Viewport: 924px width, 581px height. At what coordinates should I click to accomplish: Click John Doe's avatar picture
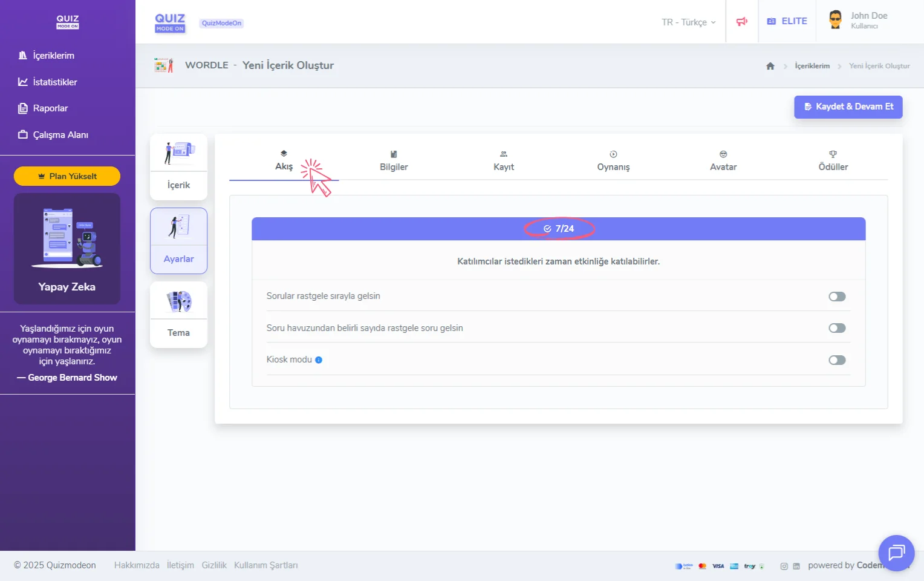pyautogui.click(x=835, y=20)
